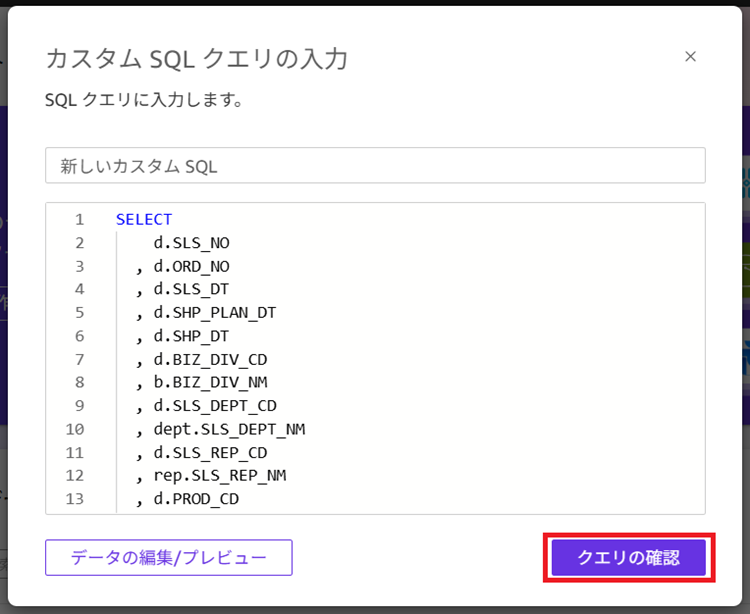Click the クエリの確認 button
Viewport: 750px width, 614px height.
point(628,558)
